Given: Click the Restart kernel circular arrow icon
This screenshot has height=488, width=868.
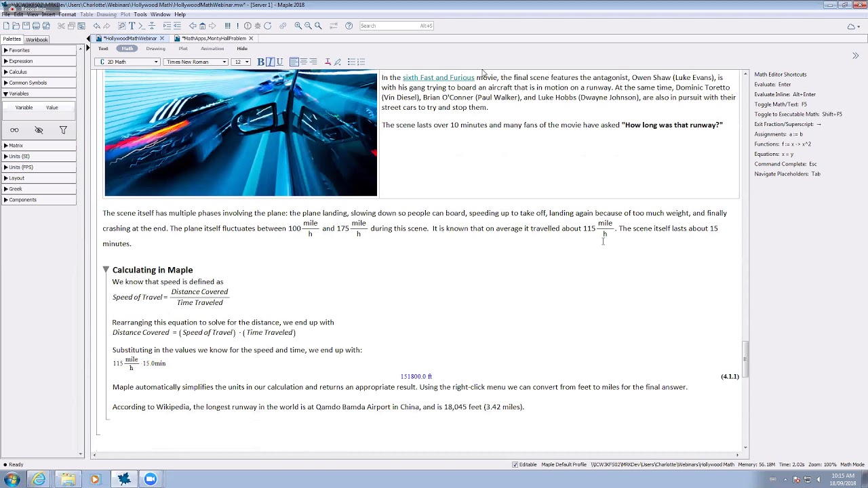Looking at the screenshot, I should (x=267, y=26).
